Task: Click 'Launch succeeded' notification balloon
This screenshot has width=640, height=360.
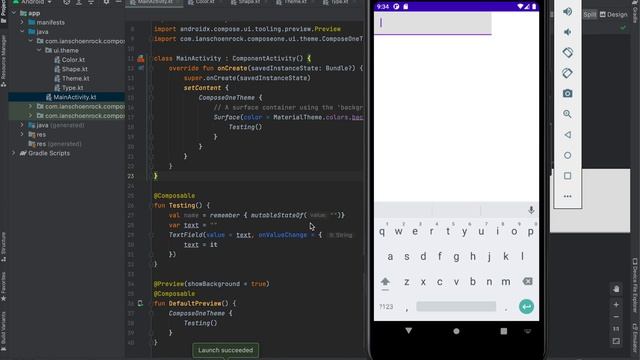Action: (x=225, y=350)
